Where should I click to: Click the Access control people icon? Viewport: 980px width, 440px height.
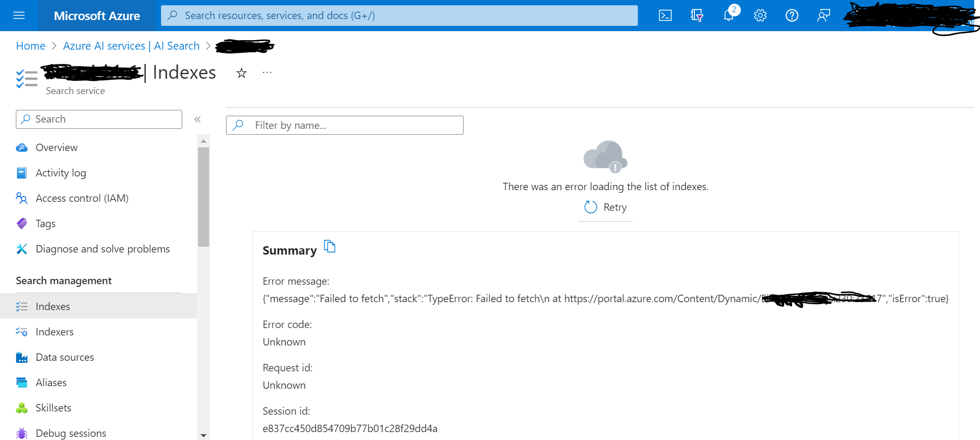[x=22, y=198]
